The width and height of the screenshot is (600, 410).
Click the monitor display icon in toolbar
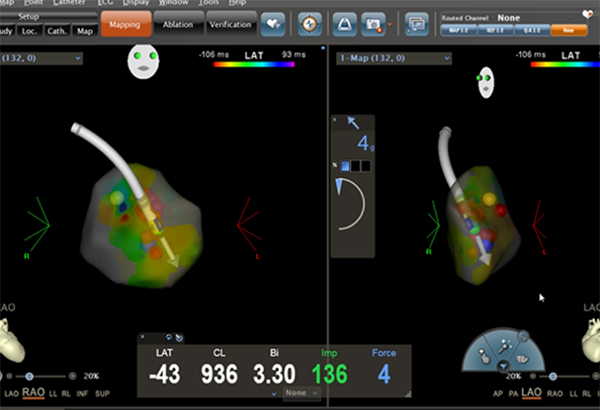pos(417,23)
